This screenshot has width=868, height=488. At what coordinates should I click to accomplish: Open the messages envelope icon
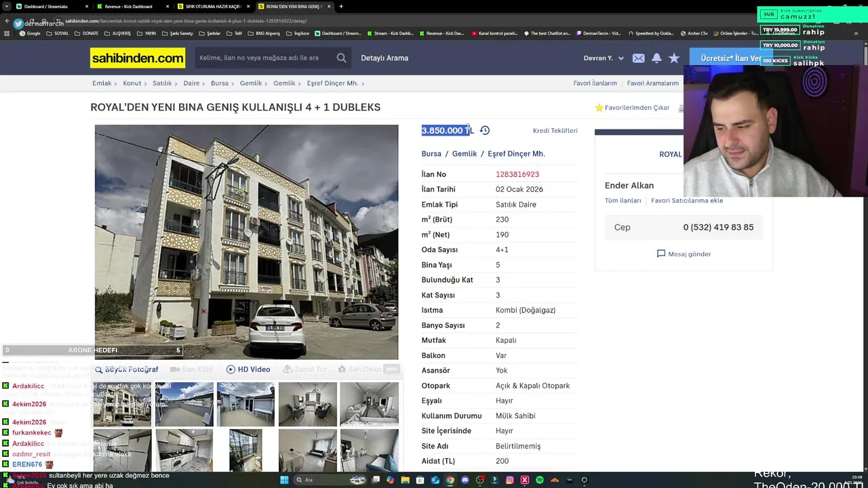click(x=638, y=58)
